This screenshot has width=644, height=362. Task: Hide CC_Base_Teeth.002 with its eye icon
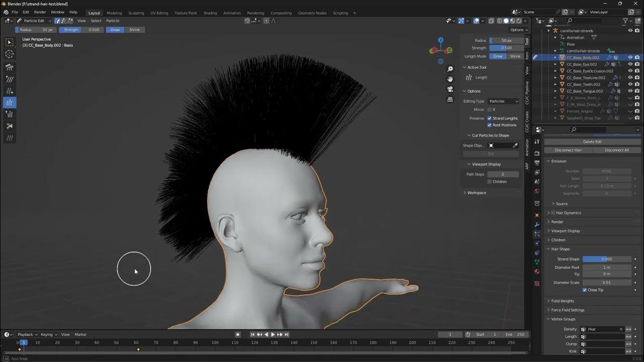pyautogui.click(x=630, y=84)
